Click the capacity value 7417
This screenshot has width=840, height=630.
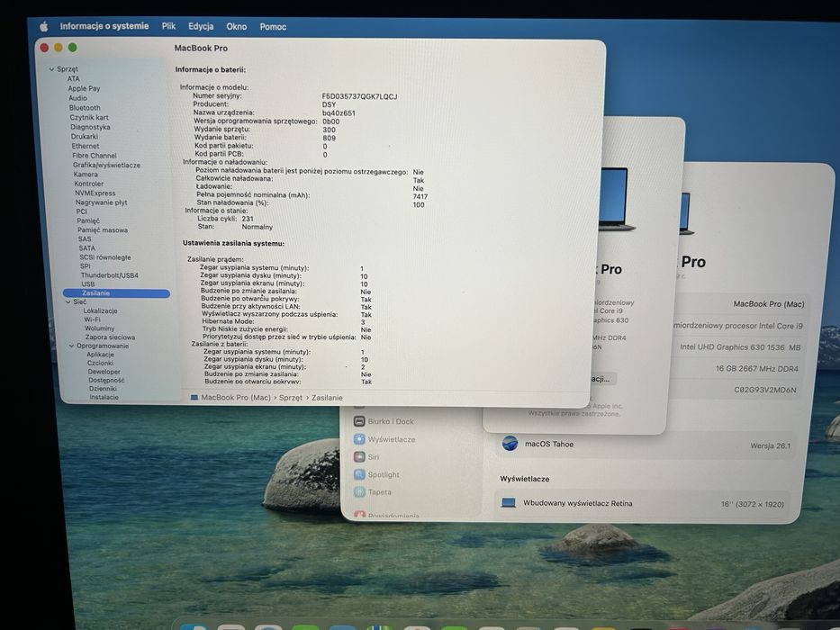click(420, 196)
